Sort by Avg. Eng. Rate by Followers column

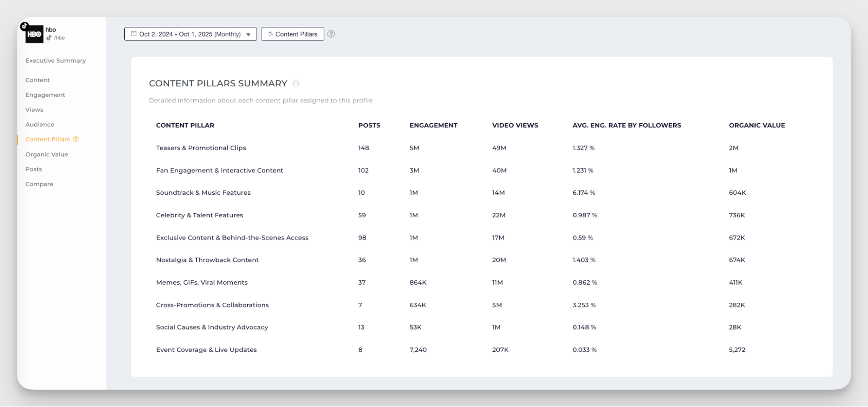pos(626,125)
